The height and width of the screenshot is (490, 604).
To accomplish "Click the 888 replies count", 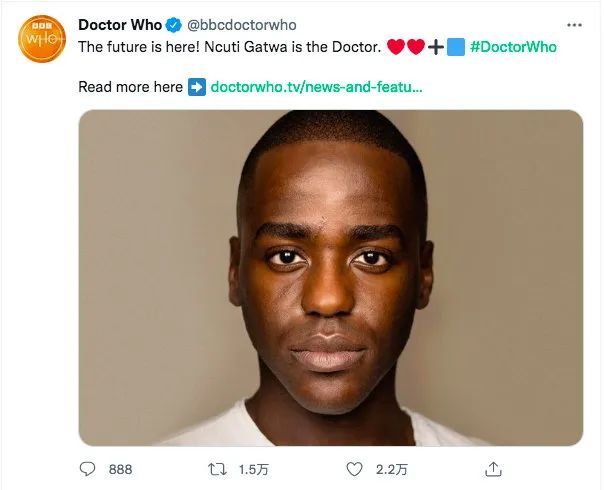I will tap(120, 469).
